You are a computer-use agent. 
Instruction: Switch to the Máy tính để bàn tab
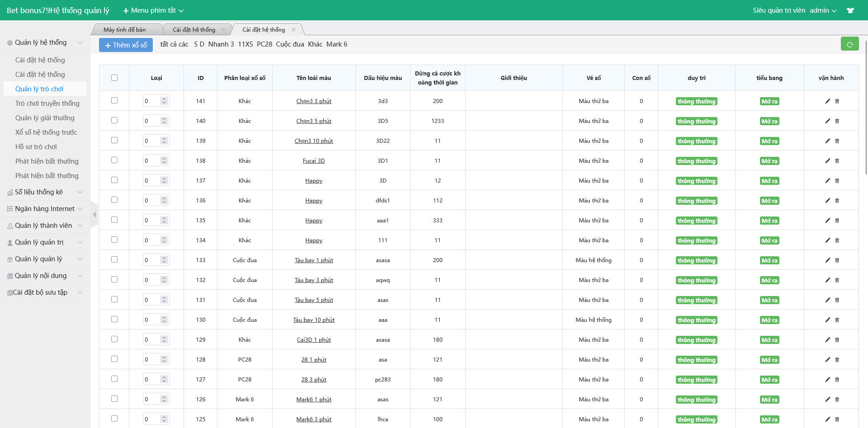pyautogui.click(x=124, y=30)
